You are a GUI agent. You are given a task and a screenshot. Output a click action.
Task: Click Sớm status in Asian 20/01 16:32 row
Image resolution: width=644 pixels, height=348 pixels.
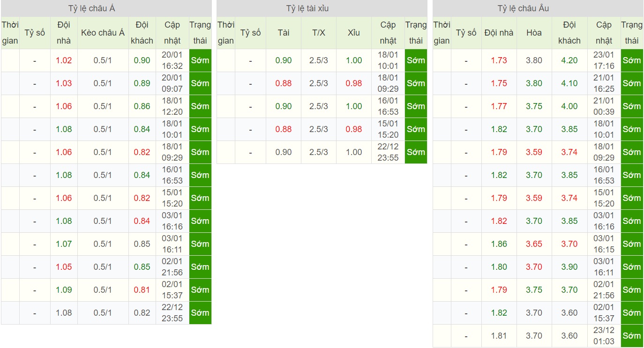[200, 60]
